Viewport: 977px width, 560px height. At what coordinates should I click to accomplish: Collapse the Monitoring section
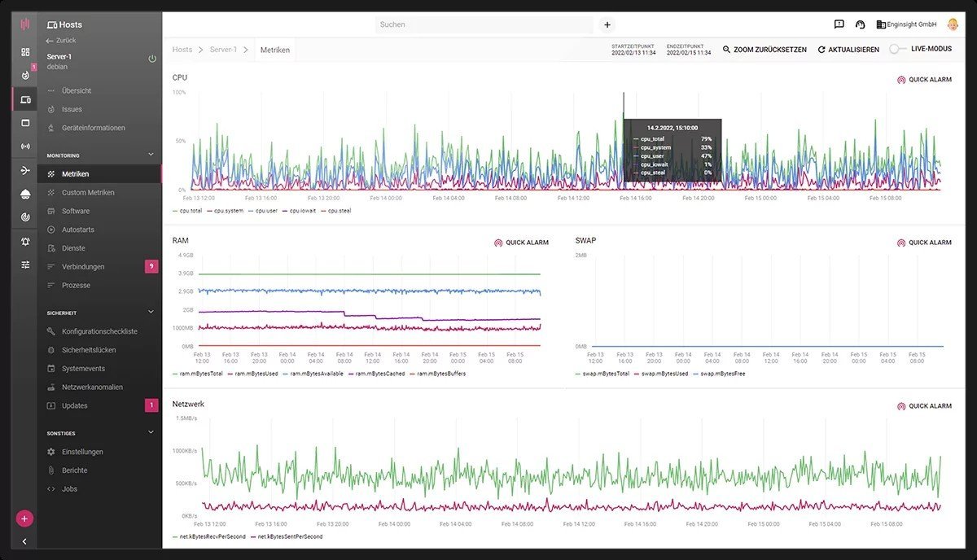(x=151, y=155)
